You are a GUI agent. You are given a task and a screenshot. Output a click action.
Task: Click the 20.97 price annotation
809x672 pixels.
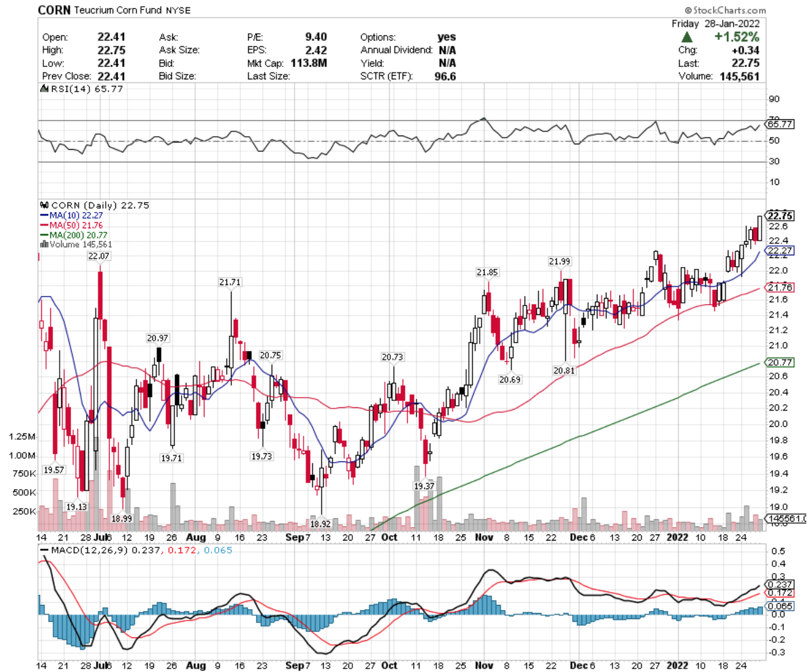tap(157, 338)
